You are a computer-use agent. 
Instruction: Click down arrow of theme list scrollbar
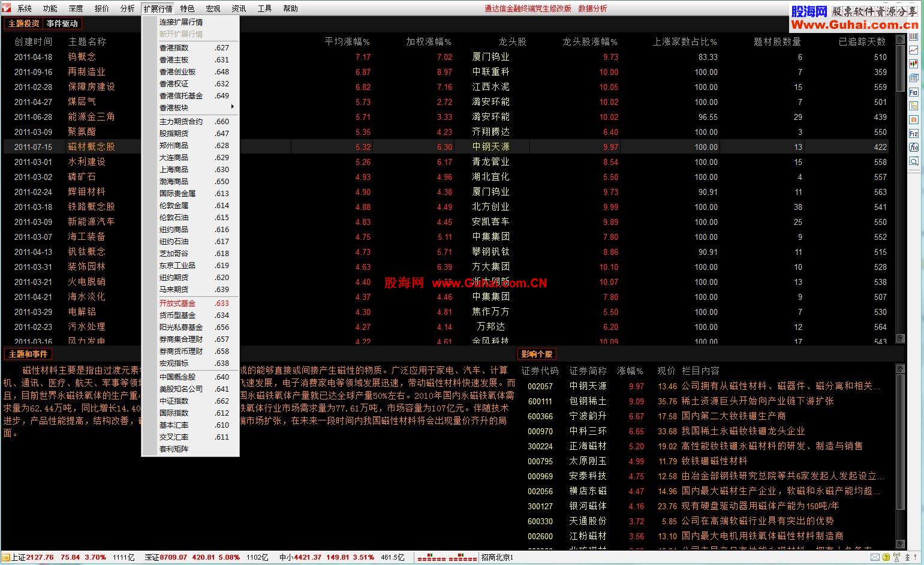coord(900,339)
